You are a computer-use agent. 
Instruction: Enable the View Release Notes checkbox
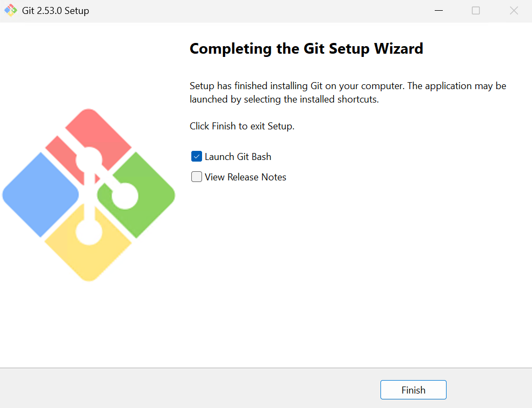[x=197, y=176]
